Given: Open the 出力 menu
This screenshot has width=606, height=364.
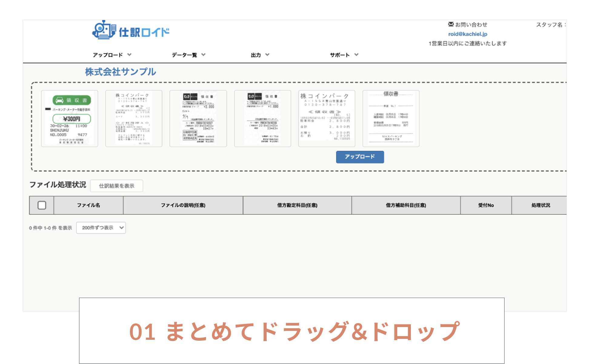Looking at the screenshot, I should (255, 55).
